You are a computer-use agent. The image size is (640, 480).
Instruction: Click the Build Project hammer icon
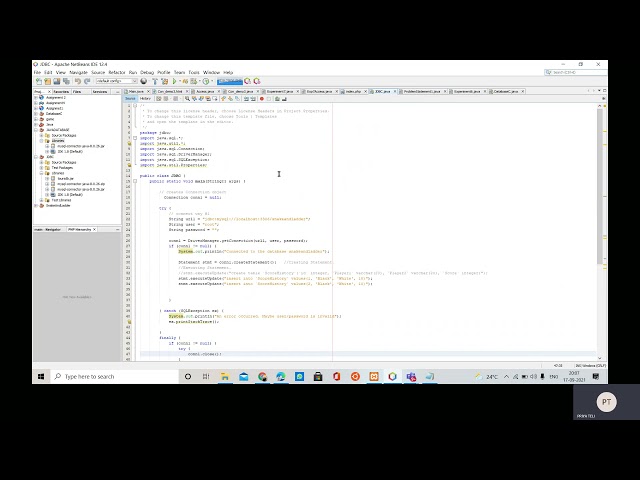pyautogui.click(x=155, y=81)
